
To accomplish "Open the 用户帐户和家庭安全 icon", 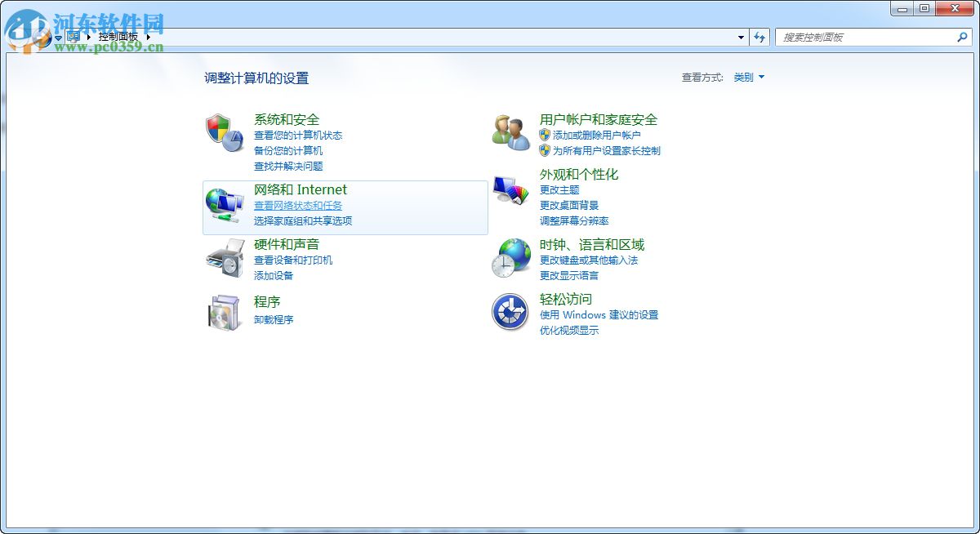I will (x=510, y=131).
